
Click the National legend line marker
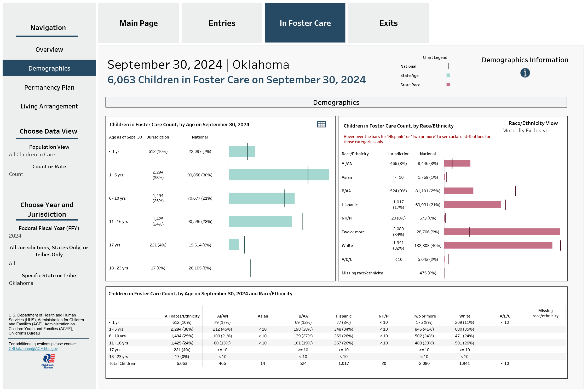pyautogui.click(x=448, y=66)
